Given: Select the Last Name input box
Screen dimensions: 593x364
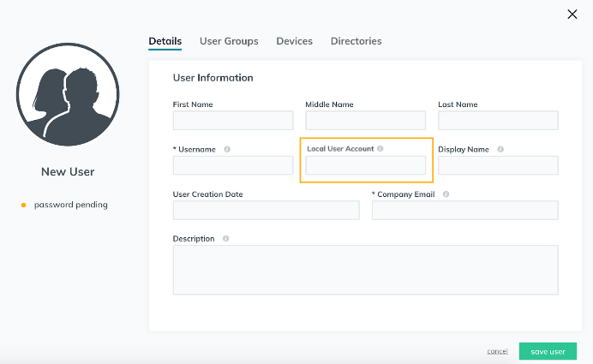Looking at the screenshot, I should point(498,121).
